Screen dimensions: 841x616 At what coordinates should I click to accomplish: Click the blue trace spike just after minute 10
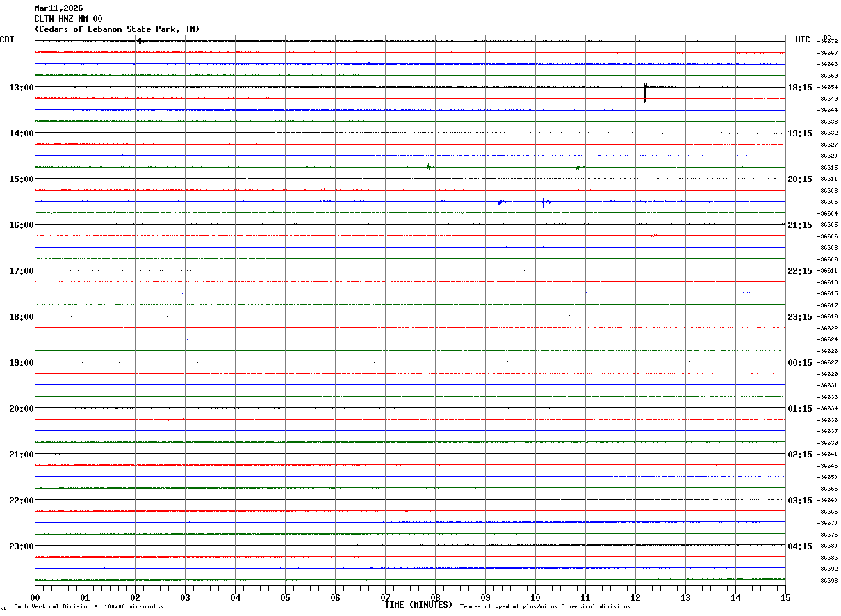544,202
